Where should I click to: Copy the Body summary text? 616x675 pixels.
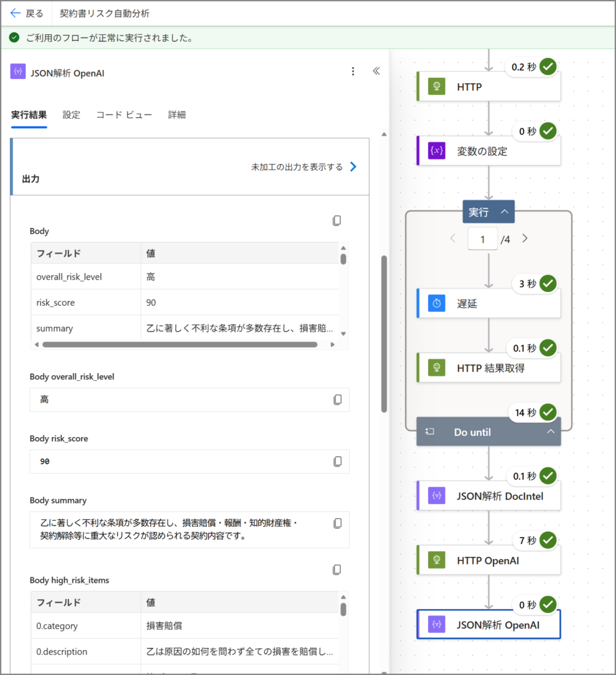point(337,523)
